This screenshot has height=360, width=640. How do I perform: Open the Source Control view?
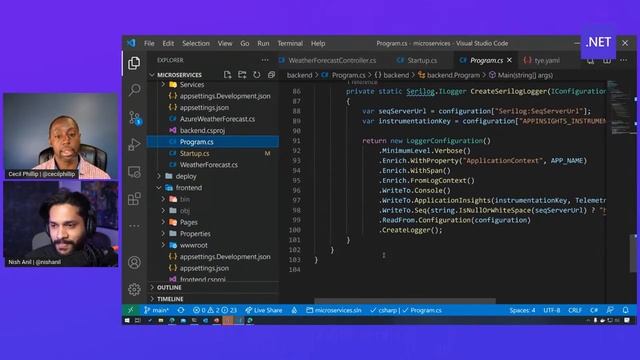135,118
